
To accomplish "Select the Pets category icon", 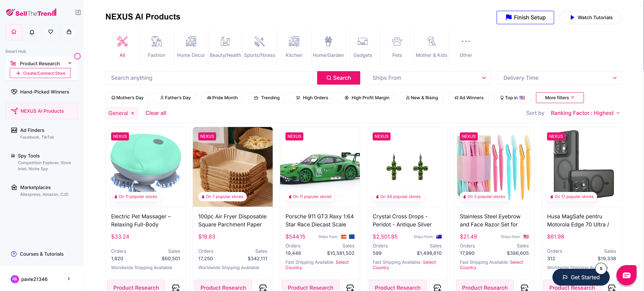I will tap(397, 42).
